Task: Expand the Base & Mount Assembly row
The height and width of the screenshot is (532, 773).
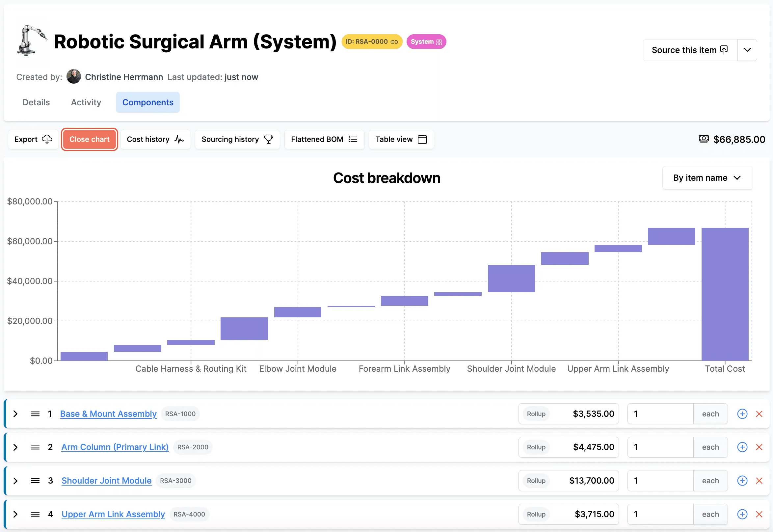Action: click(15, 414)
